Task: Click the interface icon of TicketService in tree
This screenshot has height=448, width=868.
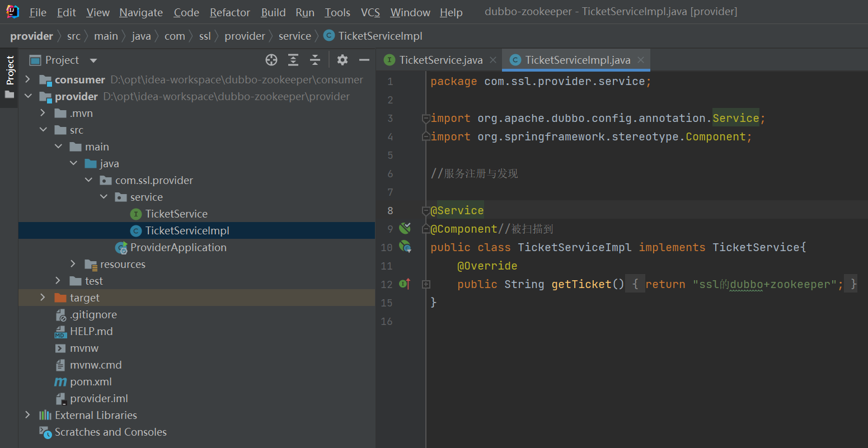Action: 136,214
